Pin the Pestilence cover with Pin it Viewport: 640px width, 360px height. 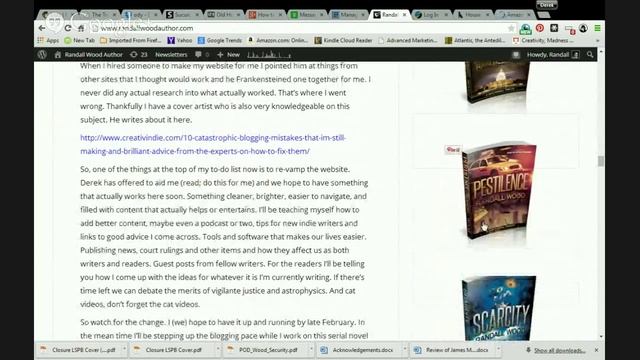tap(453, 149)
